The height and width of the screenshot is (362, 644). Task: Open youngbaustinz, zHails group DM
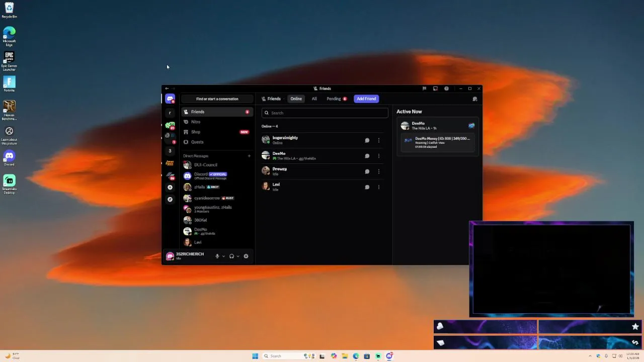click(x=217, y=209)
